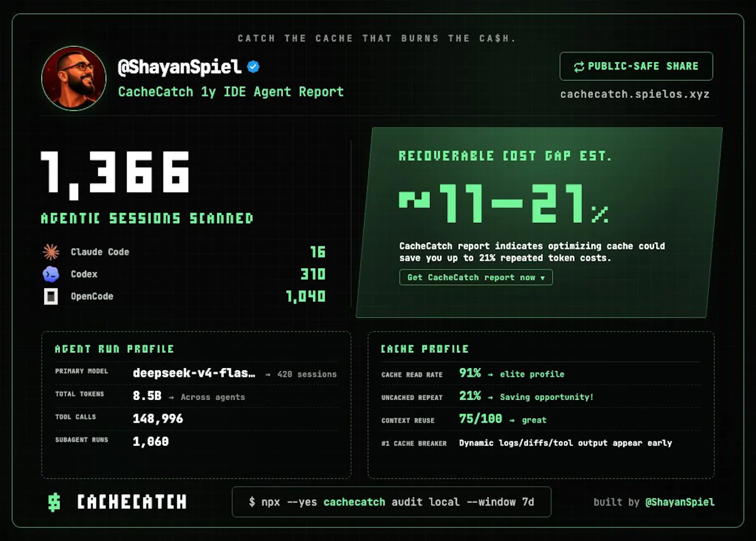Click the CACHECATCH footer wordmark
Image resolution: width=756 pixels, height=541 pixels.
pos(132,502)
